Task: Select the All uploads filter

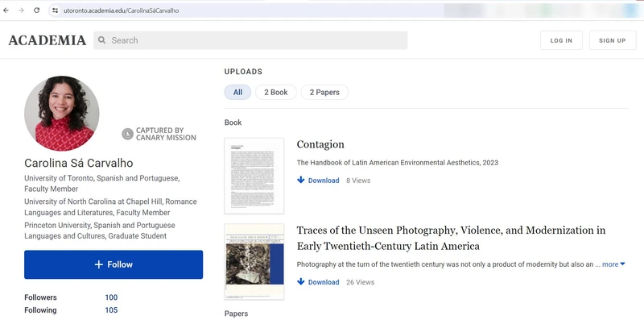Action: [x=237, y=92]
